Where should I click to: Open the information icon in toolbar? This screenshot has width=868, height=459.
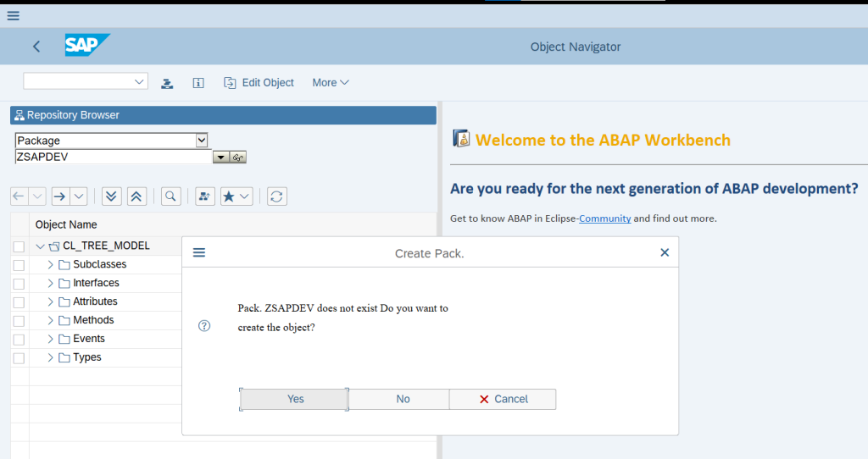point(198,83)
